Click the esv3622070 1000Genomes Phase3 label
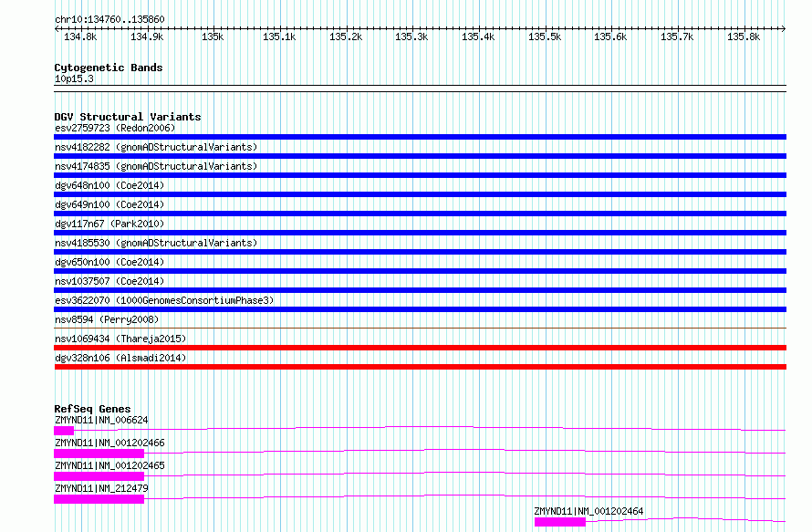The image size is (812, 532). click(x=164, y=300)
